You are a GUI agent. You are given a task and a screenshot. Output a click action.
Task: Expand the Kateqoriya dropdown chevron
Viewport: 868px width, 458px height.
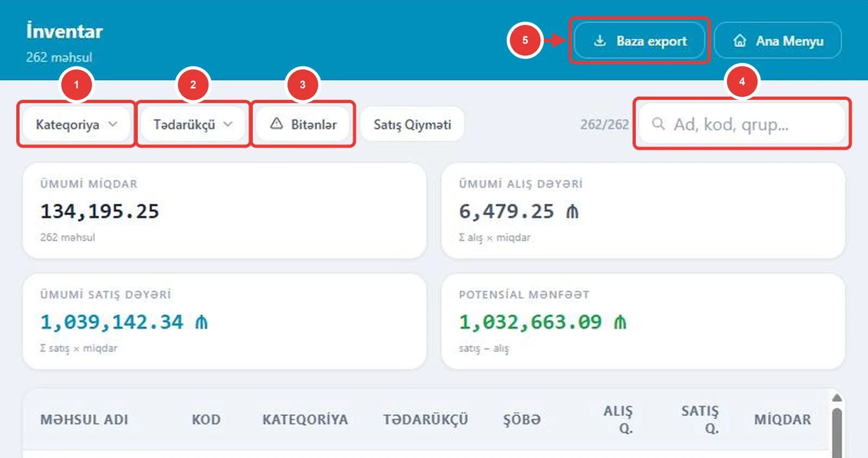113,124
